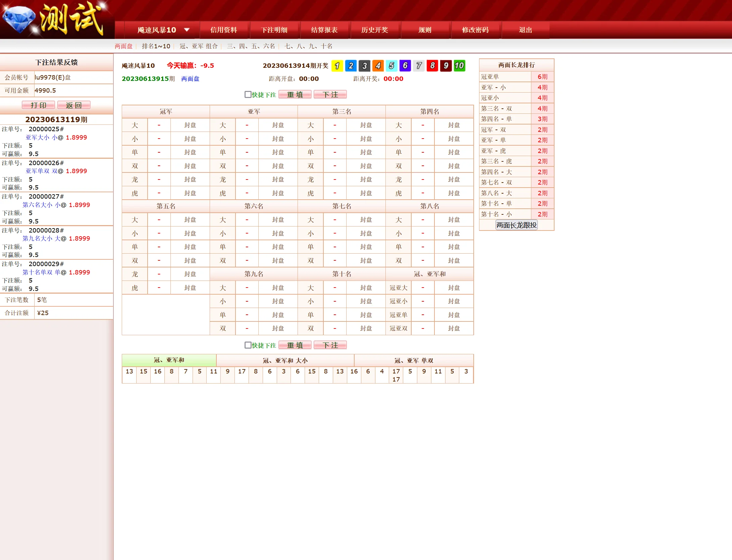This screenshot has width=732, height=560.
Task: Click the yellow number 1 ball
Action: pos(337,66)
